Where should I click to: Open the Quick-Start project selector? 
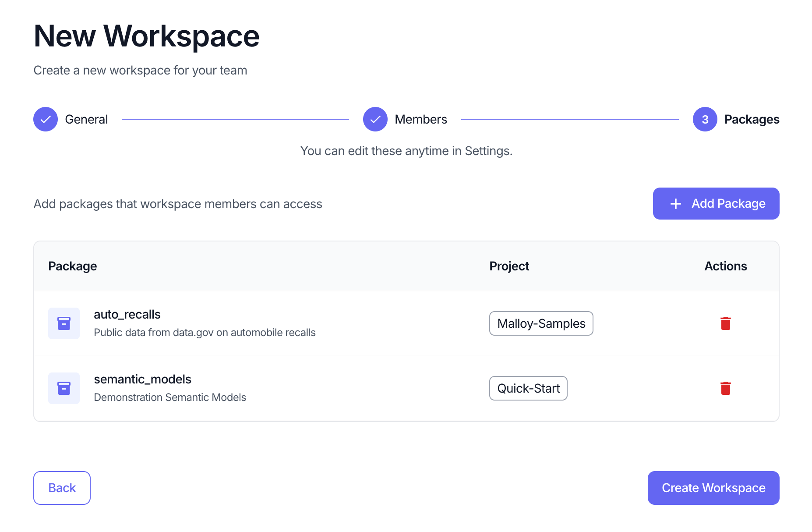click(x=528, y=388)
